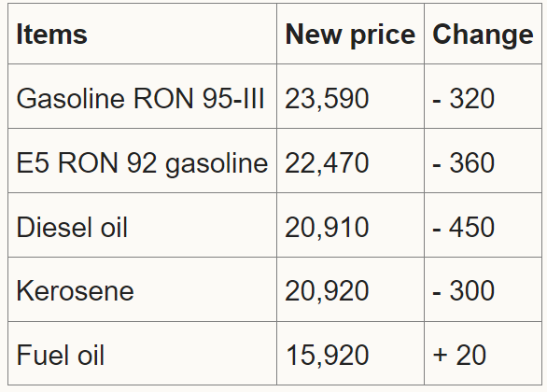This screenshot has width=547, height=392.
Task: Click the 15,920 price value
Action: pos(327,357)
